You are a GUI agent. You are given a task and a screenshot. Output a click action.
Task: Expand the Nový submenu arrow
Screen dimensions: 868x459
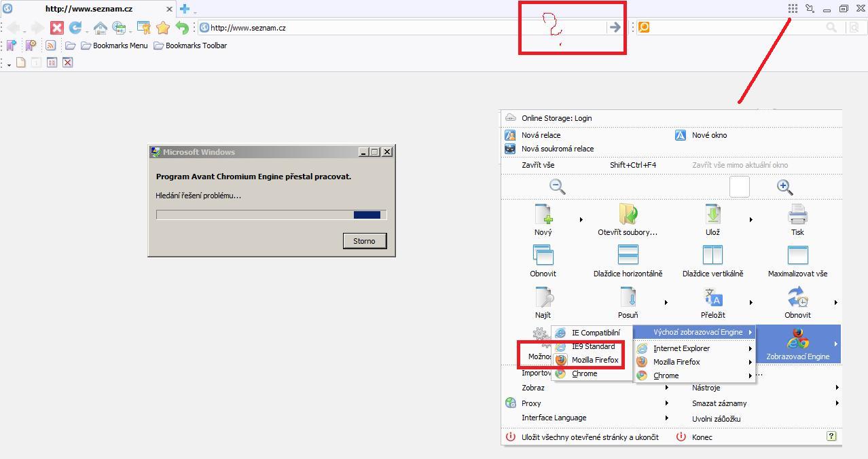click(581, 219)
